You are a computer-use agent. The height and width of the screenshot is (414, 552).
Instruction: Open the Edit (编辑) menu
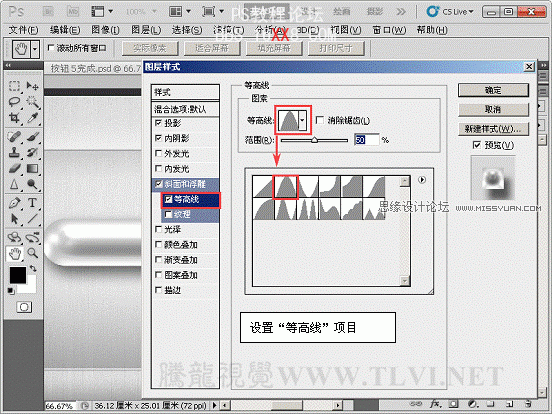(x=65, y=30)
